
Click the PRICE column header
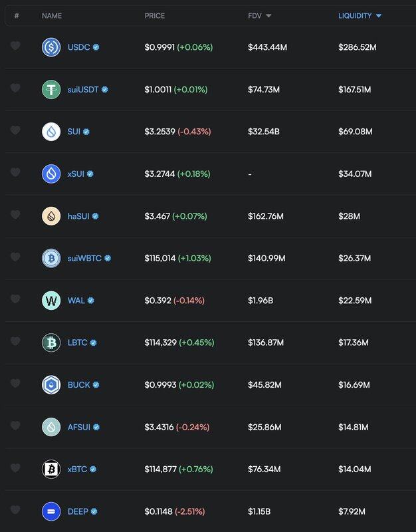pos(155,16)
